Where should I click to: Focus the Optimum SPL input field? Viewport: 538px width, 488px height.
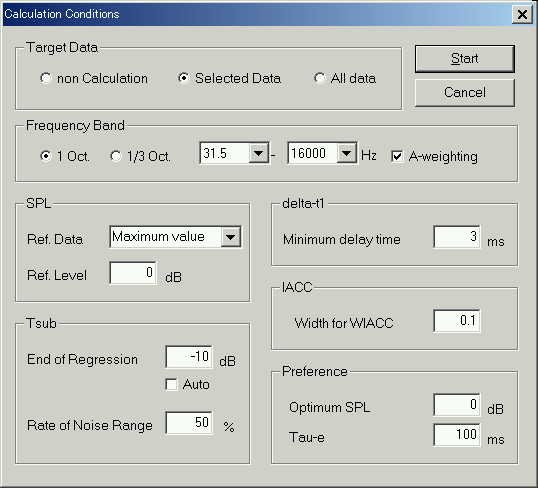click(457, 404)
